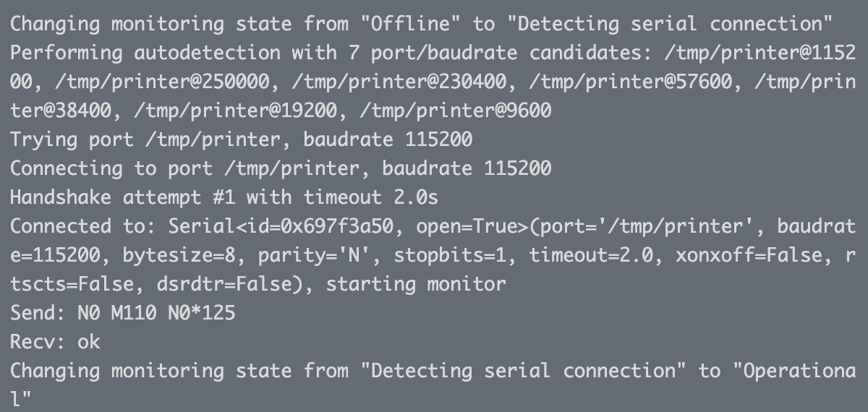Click the 'Trying port /tmp/printer, baudrate 115200' line

coord(241,140)
